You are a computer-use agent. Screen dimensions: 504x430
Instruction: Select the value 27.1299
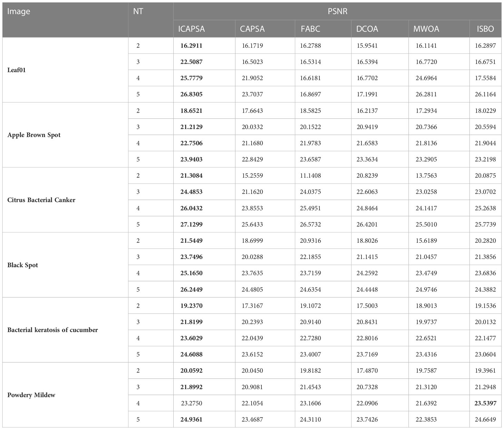[x=191, y=224]
